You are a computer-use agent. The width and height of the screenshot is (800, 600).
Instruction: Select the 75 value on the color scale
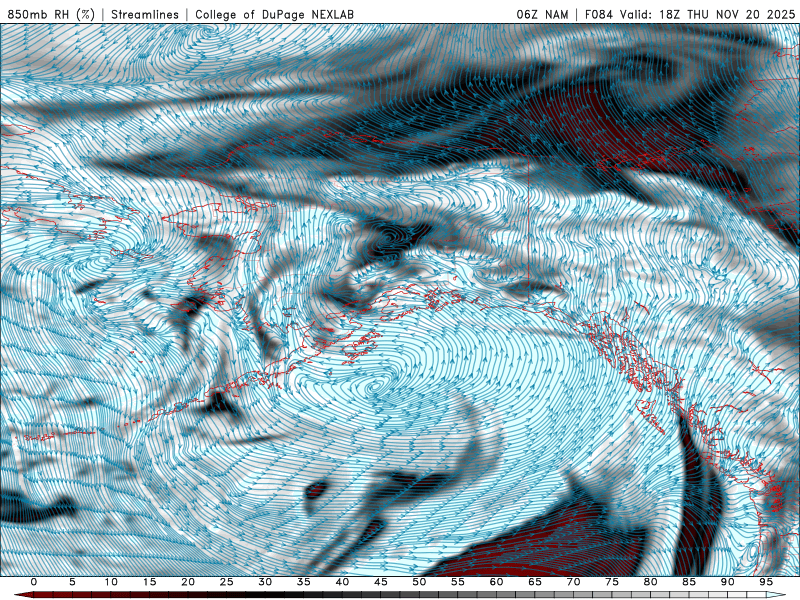612,582
